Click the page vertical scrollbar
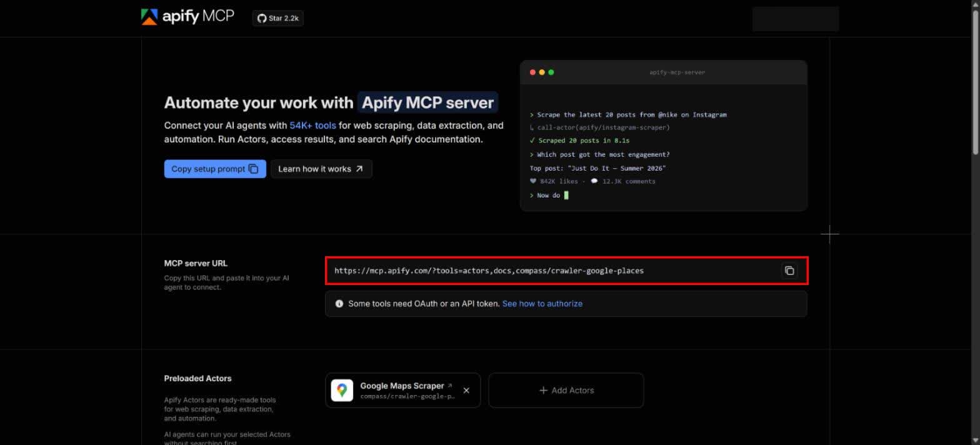This screenshot has width=980, height=445. [x=975, y=81]
